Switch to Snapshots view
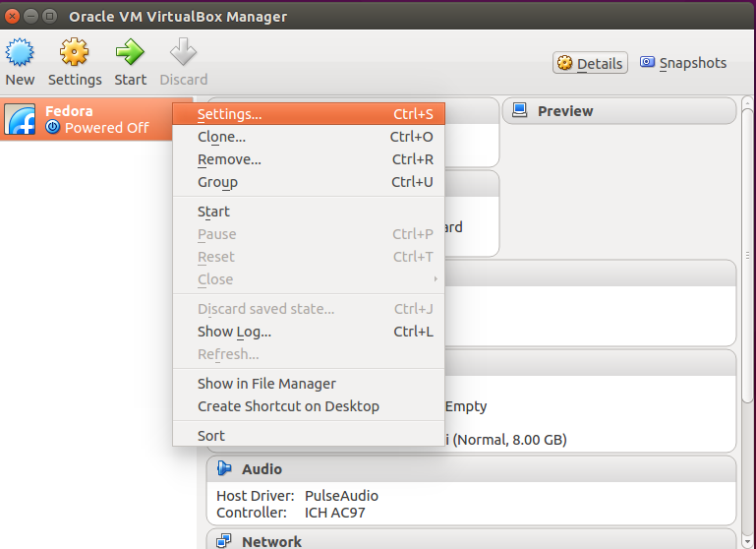 [682, 63]
